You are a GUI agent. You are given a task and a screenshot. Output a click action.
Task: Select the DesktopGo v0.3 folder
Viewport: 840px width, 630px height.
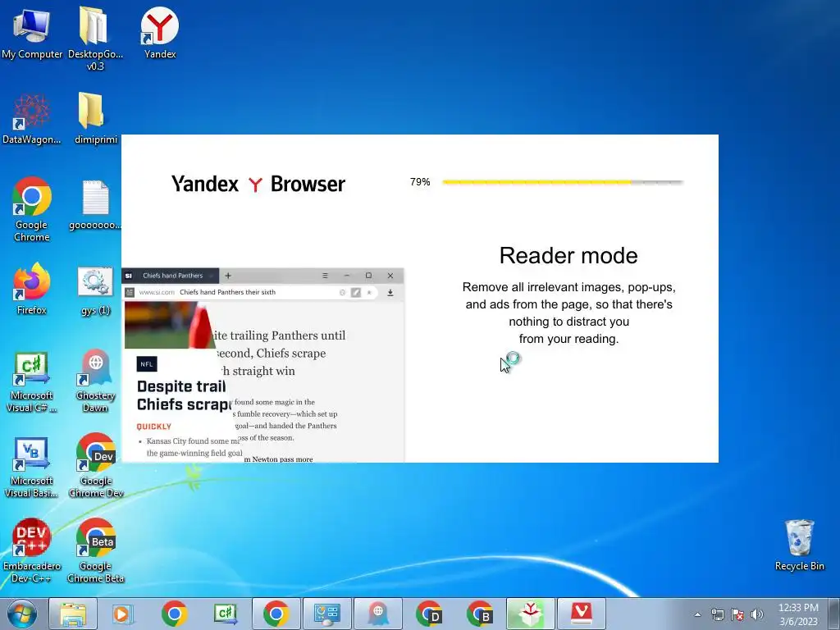95,39
